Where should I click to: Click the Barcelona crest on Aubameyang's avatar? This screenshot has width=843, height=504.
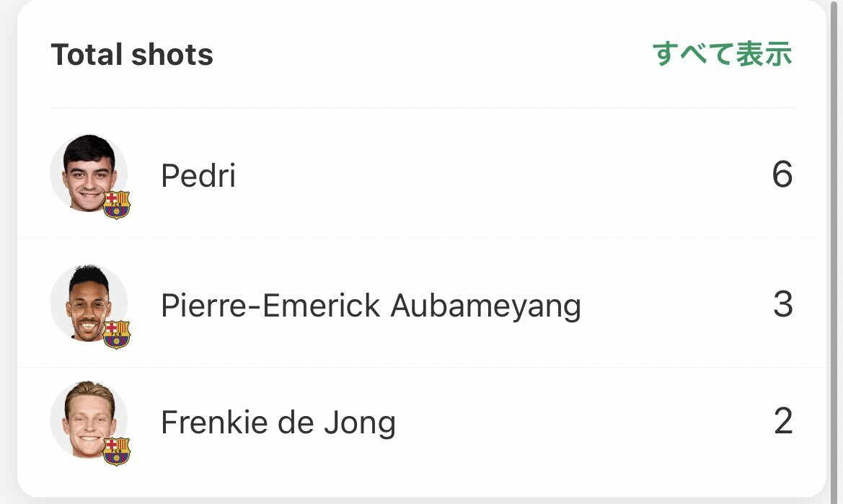(x=117, y=335)
